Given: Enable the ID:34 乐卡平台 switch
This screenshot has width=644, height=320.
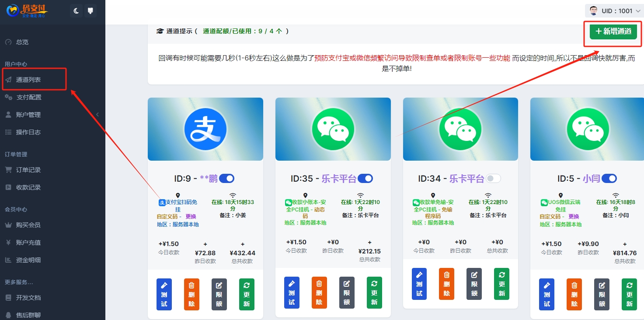Looking at the screenshot, I should (x=494, y=178).
